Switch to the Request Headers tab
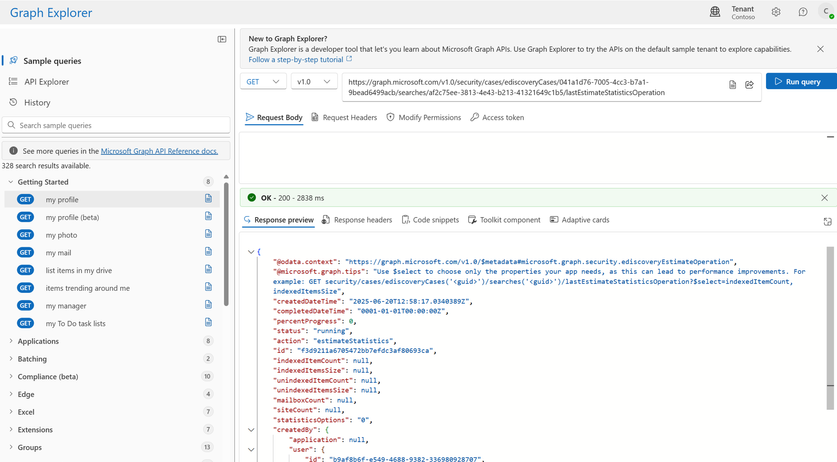Viewport: 837px width, 462px height. tap(344, 118)
